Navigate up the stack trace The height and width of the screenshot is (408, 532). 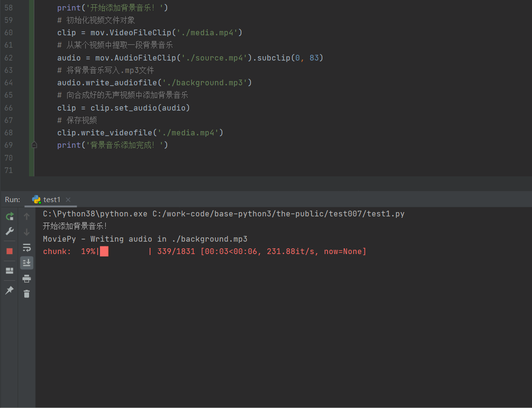[27, 216]
